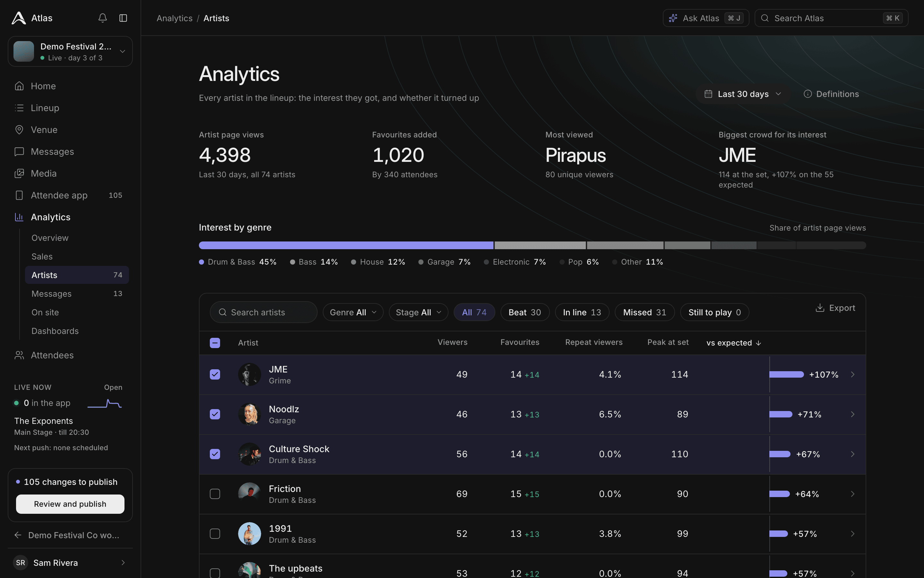Select the In line 13 filter
924x578 pixels.
[582, 312]
